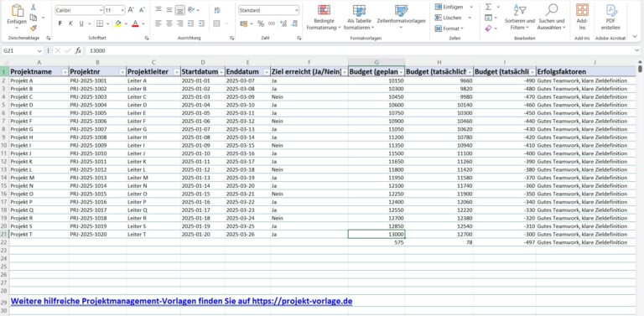Click the Einfügen button in Zellen group
The image size is (644, 316).
pos(449,7)
